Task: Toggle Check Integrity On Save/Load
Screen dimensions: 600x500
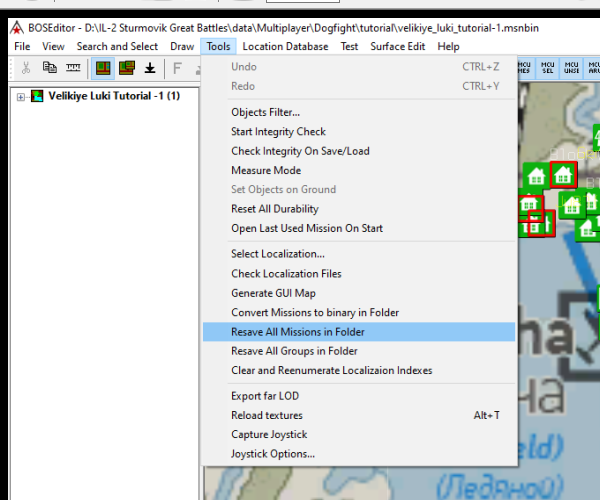Action: [359, 151]
